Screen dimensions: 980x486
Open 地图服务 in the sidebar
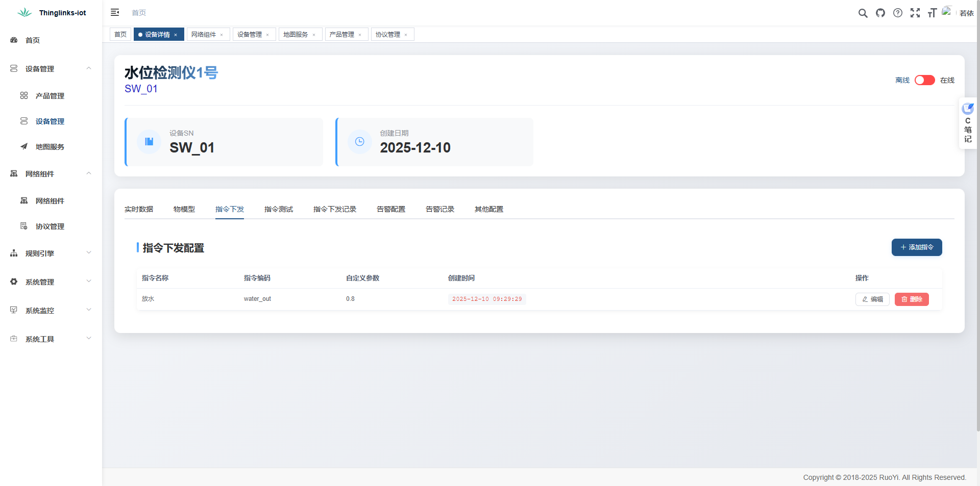[x=50, y=147]
